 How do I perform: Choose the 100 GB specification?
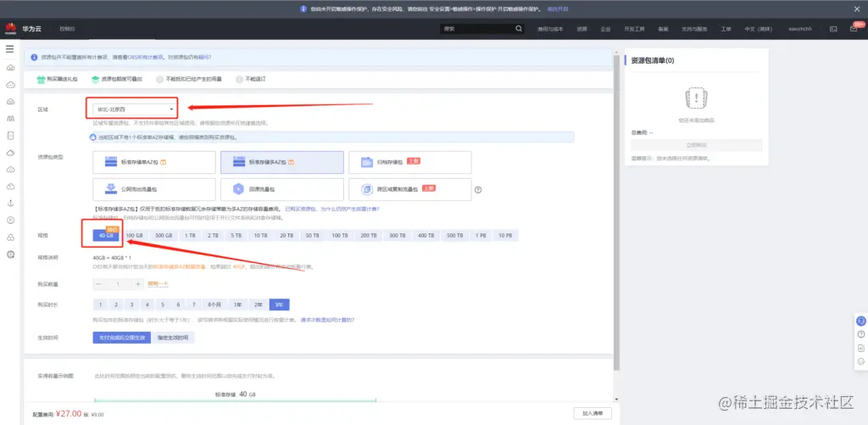(x=135, y=236)
